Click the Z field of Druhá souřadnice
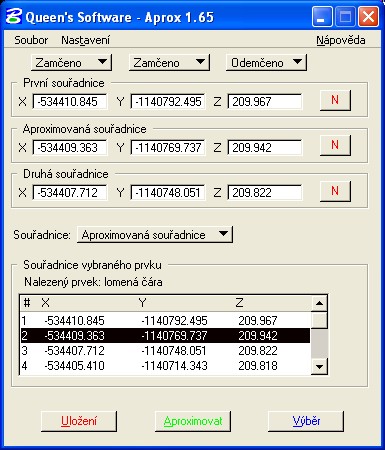 point(265,193)
